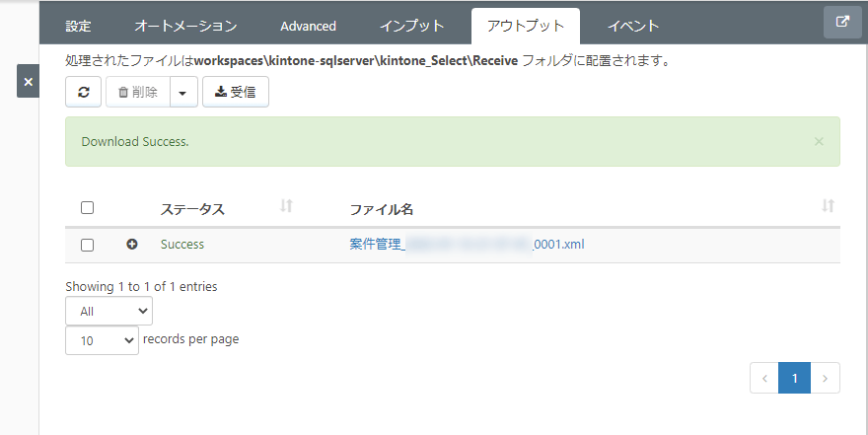Dismiss the Download Success alert

click(x=819, y=142)
